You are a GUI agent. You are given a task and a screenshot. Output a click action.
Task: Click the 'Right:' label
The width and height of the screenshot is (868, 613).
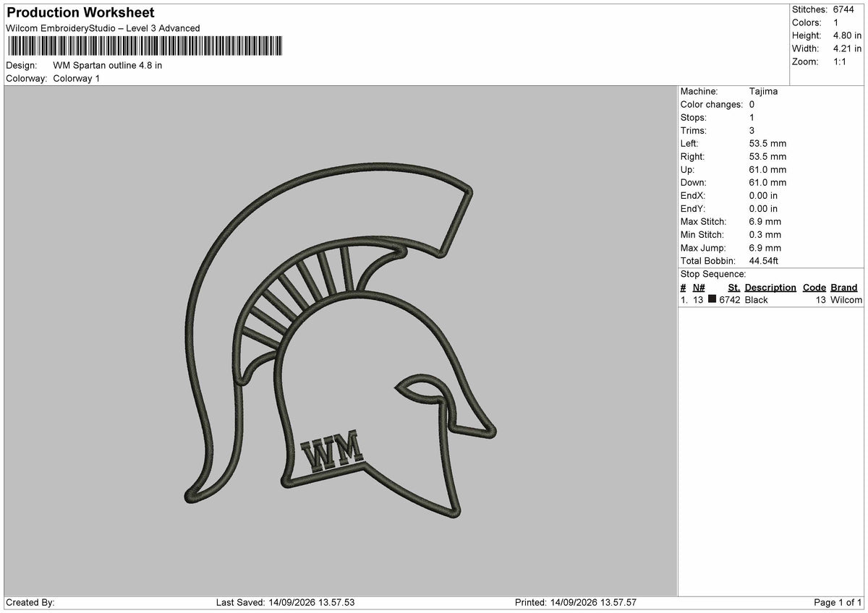tap(692, 156)
